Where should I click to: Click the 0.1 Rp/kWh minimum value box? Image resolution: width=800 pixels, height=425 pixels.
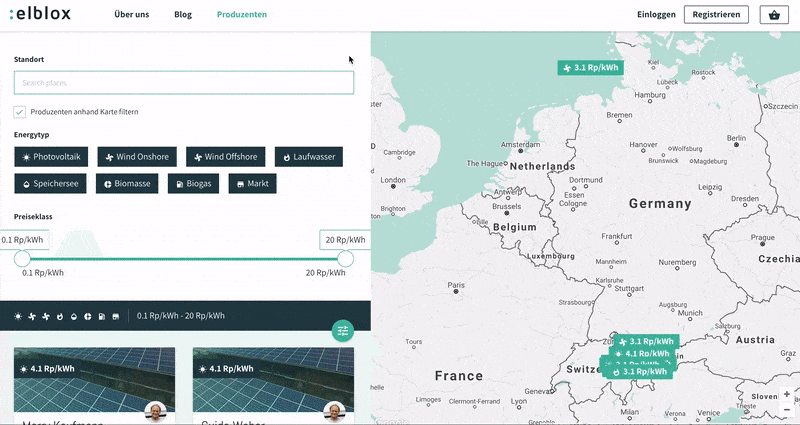(23, 240)
